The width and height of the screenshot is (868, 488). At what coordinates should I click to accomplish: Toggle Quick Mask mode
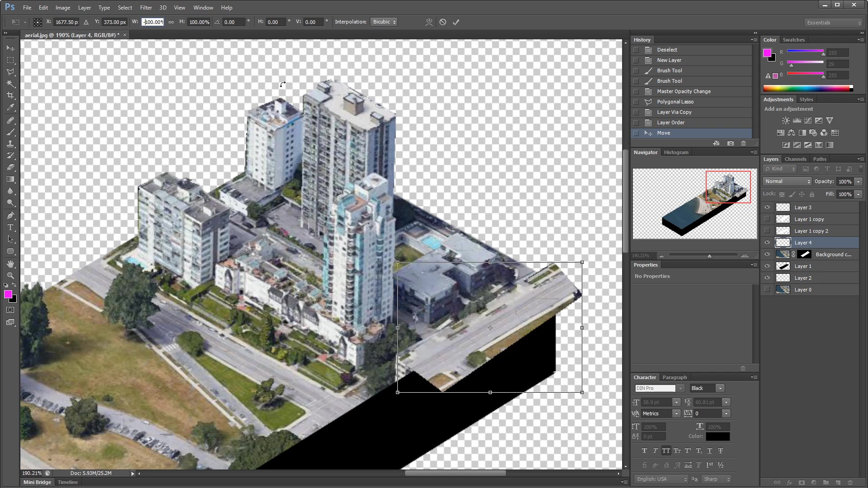tap(10, 310)
